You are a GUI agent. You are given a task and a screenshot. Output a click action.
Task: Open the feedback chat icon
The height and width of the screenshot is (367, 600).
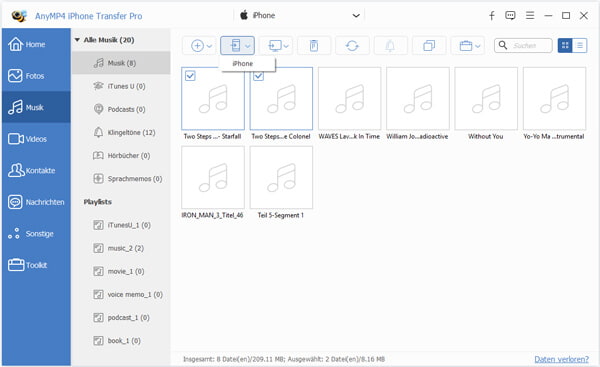click(x=510, y=15)
